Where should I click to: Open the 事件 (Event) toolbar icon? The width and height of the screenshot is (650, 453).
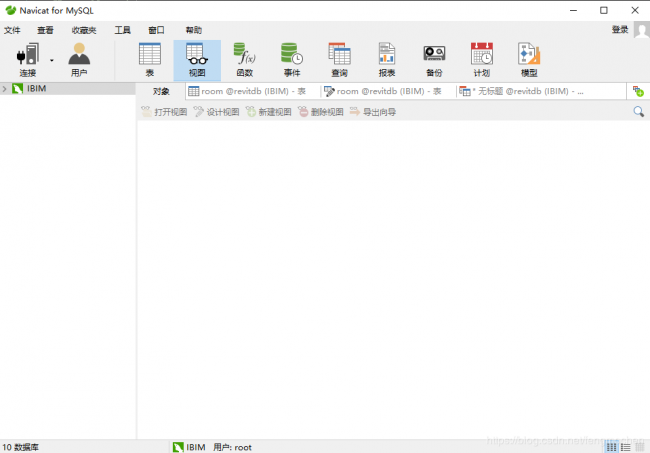[x=291, y=58]
